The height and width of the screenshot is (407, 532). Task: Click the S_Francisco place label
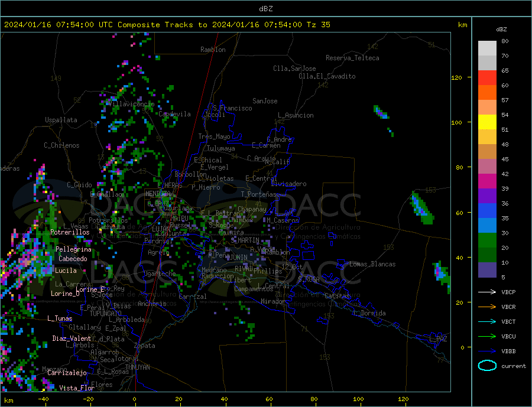(x=232, y=108)
